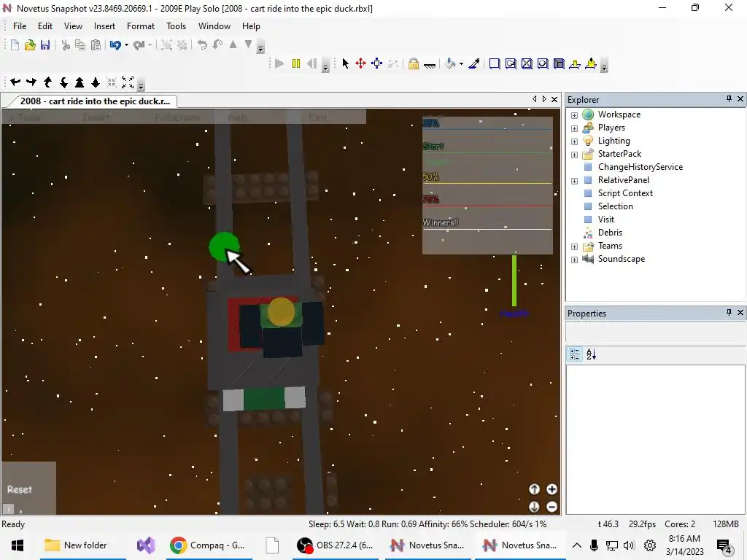Select the inlet surface tool icon
Image resolution: width=747 pixels, height=560 pixels.
559,63
